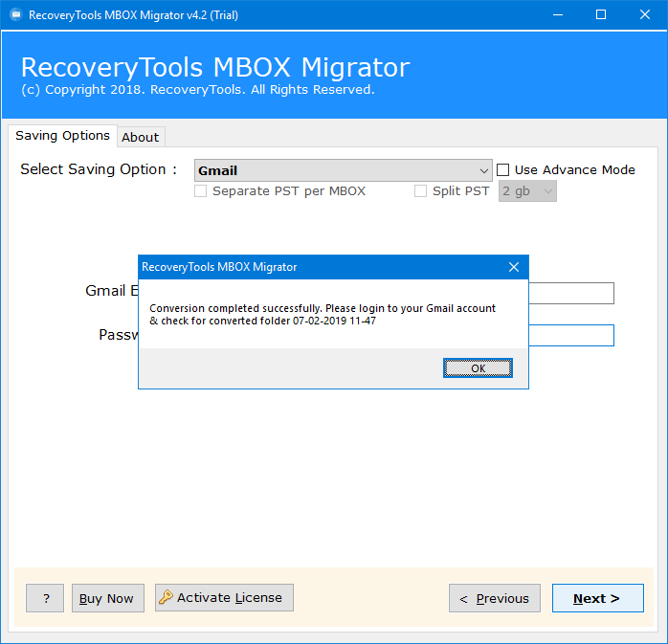Screen dimensions: 668x644
Task: Open the Select Saving Option Gmail dropdown
Action: tap(343, 170)
